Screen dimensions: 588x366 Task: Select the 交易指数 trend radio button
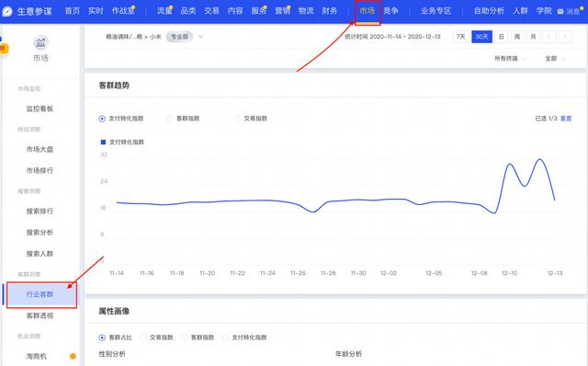coord(237,119)
